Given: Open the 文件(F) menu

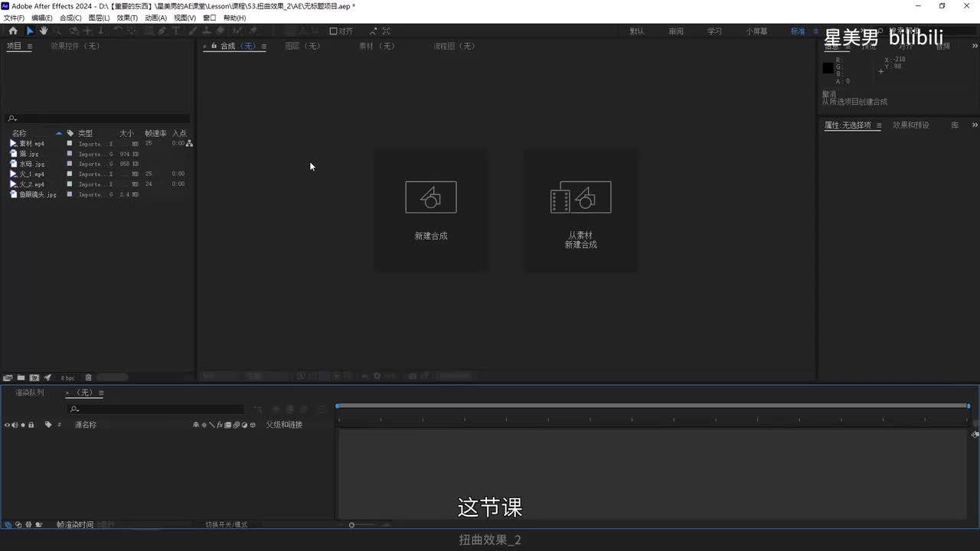Looking at the screenshot, I should [x=14, y=18].
